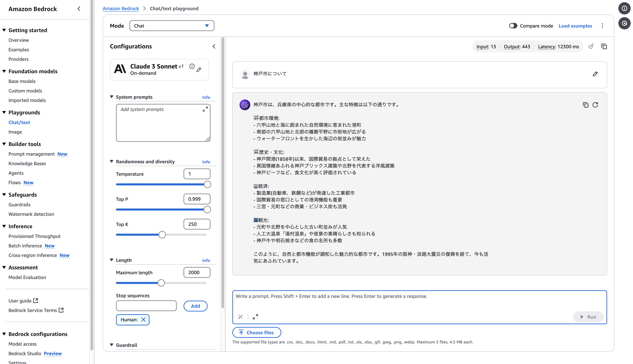The width and height of the screenshot is (633, 364).
Task: Change the selected model via pencil icon
Action: click(199, 70)
